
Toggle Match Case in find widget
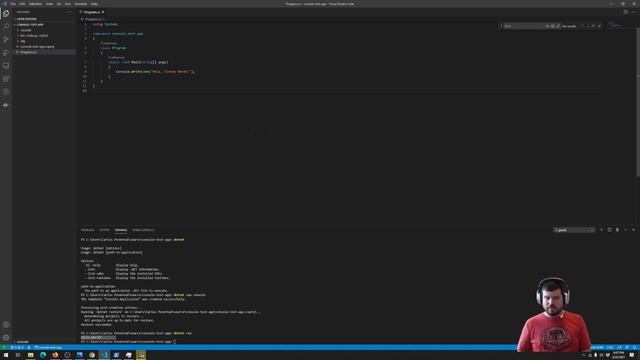(547, 26)
